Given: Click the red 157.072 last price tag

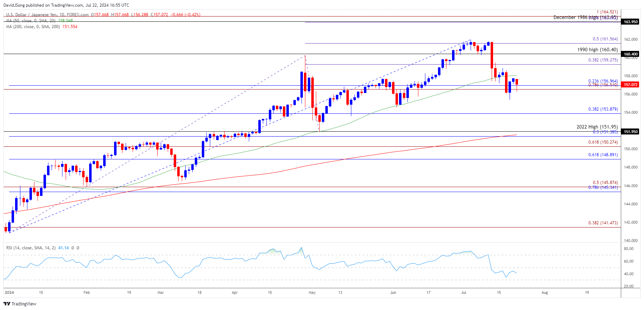Looking at the screenshot, I should (x=631, y=85).
